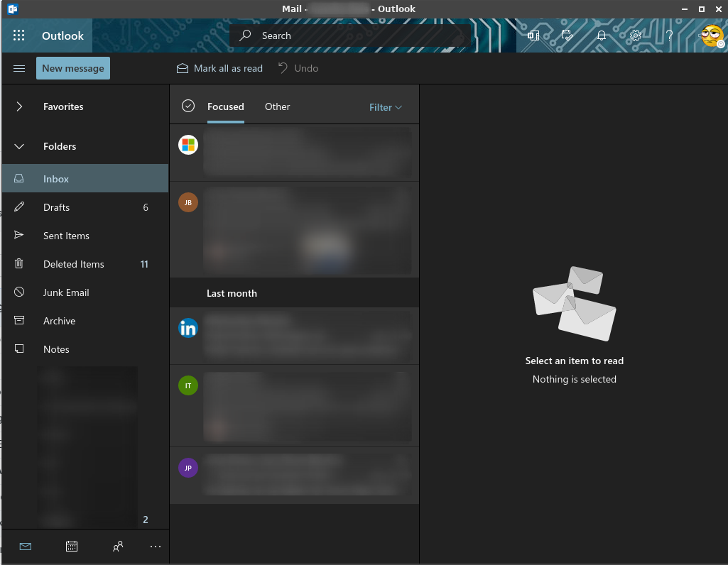728x565 pixels.
Task: Collapse the Folders section
Action: (x=19, y=146)
